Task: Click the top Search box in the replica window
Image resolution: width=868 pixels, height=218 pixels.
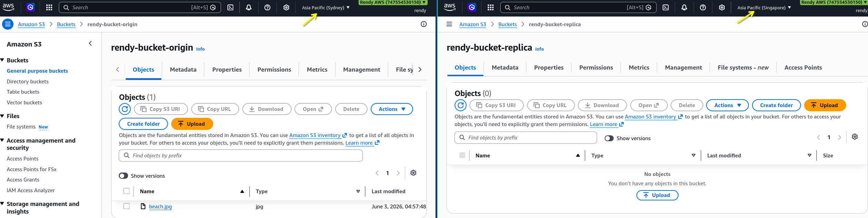Action: [578, 8]
